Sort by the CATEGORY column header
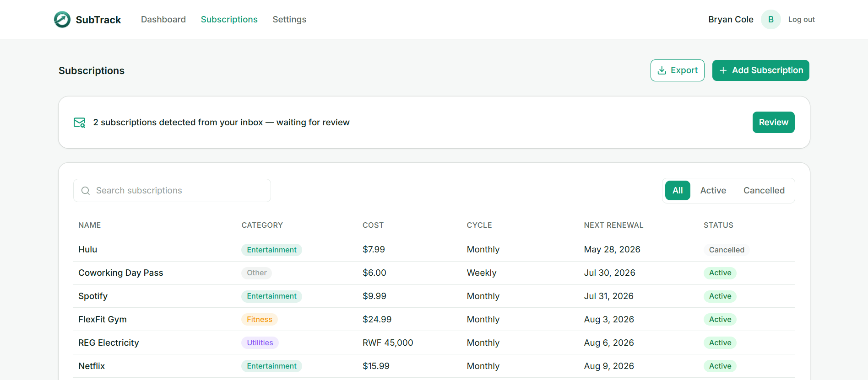868x380 pixels. (262, 225)
